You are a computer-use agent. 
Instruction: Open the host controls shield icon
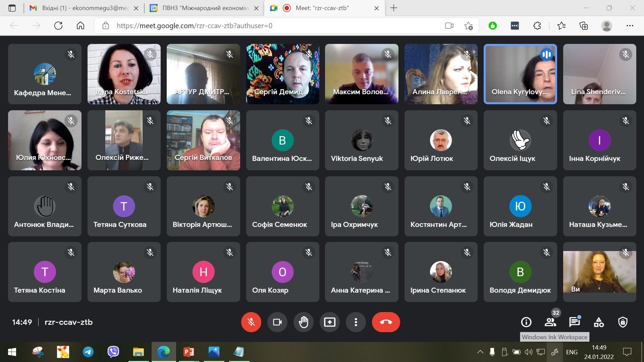coord(623,322)
